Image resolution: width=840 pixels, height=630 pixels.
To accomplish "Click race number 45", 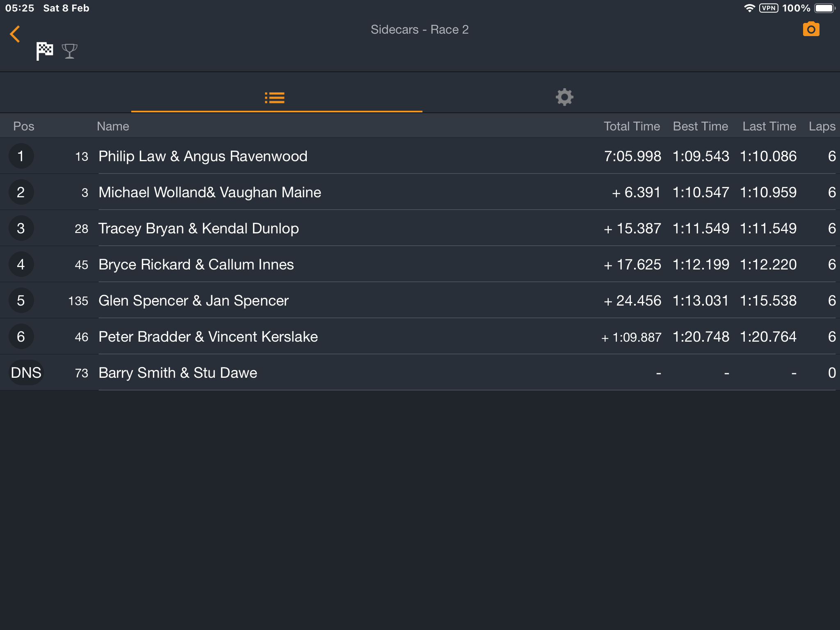I will [x=82, y=265].
